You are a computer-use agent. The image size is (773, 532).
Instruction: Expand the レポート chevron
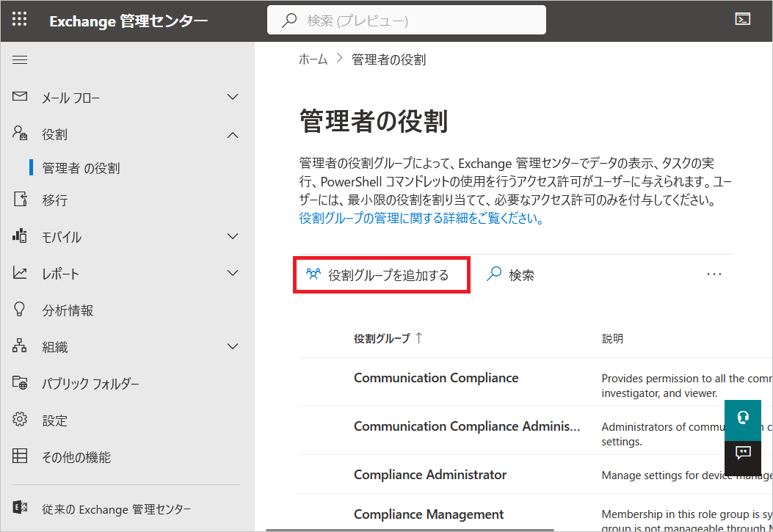[233, 273]
